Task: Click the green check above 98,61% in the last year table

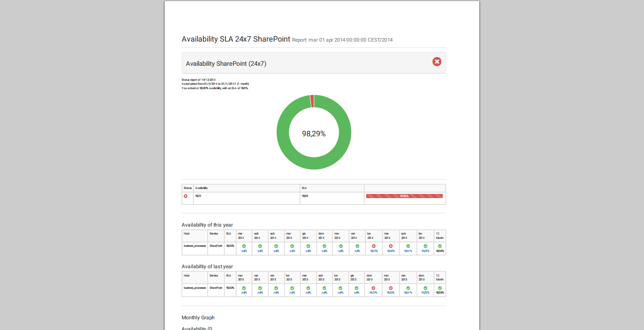Action: [x=408, y=288]
